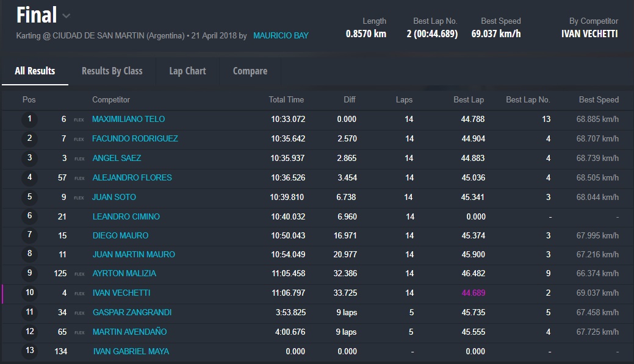
Task: Click the purple best lap 44.689
Action: [474, 293]
